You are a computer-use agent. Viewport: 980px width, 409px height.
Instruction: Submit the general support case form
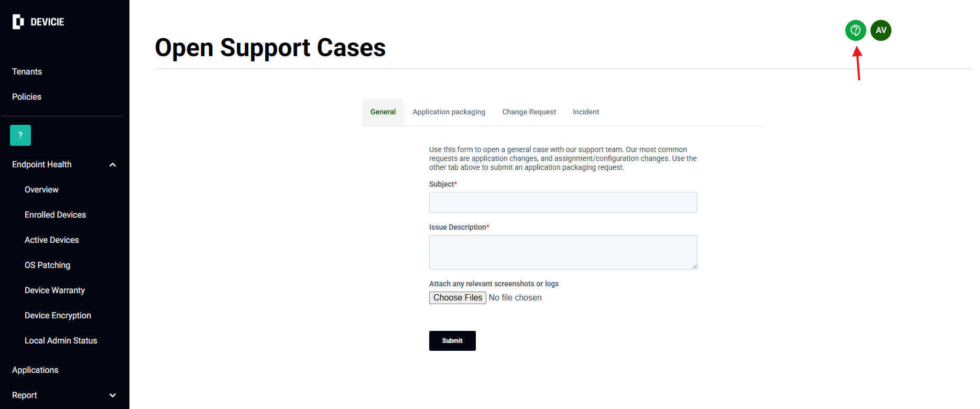[x=452, y=340]
